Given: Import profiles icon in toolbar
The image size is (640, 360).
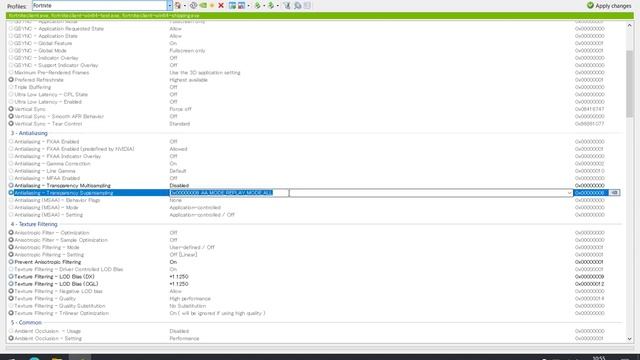Looking at the screenshot, I should tap(271, 5).
